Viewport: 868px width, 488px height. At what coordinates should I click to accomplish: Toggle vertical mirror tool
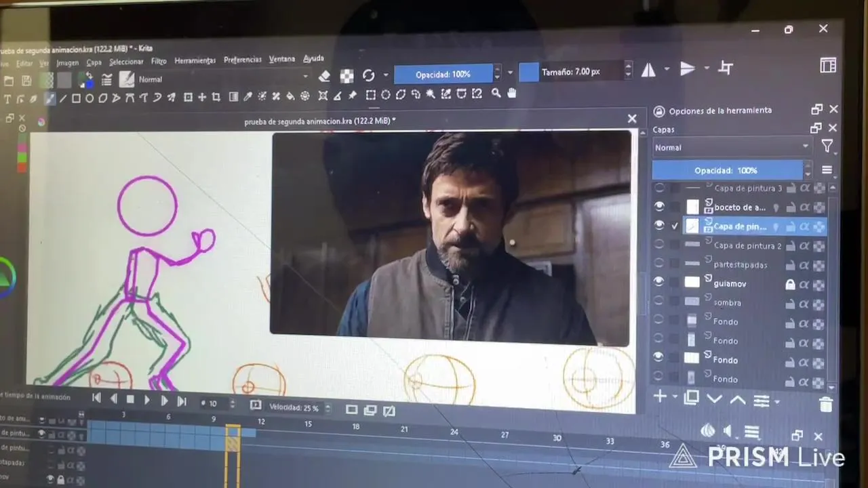(x=688, y=68)
